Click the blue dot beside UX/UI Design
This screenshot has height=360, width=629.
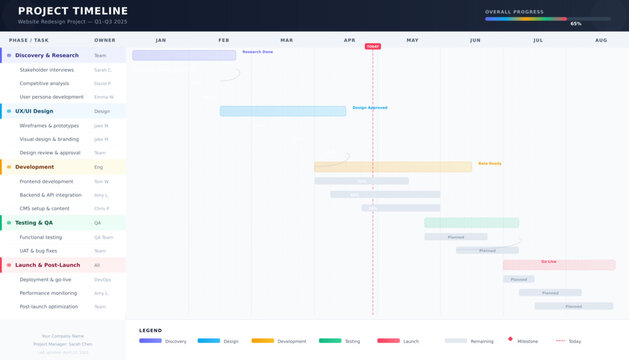click(x=9, y=111)
